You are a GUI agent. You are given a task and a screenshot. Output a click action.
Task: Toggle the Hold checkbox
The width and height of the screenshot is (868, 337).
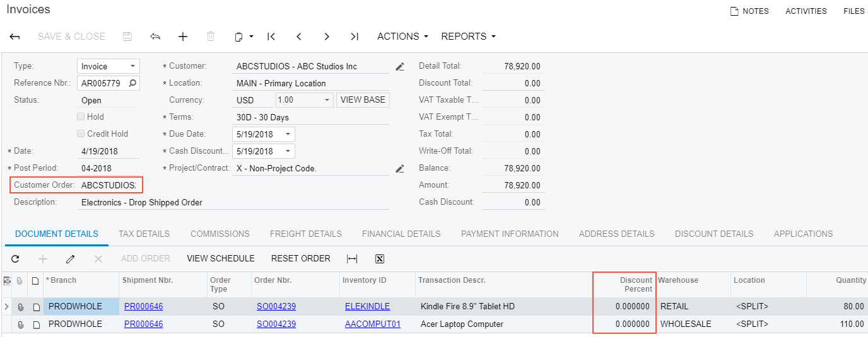[x=81, y=117]
